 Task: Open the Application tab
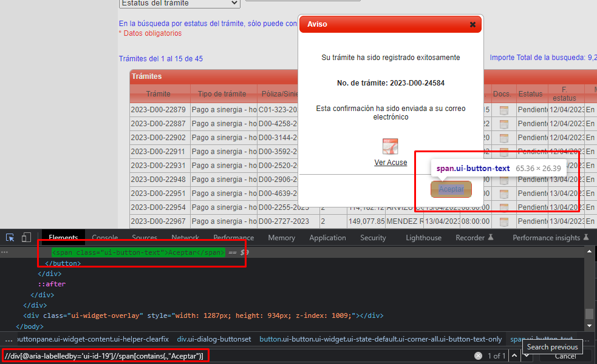pos(327,238)
